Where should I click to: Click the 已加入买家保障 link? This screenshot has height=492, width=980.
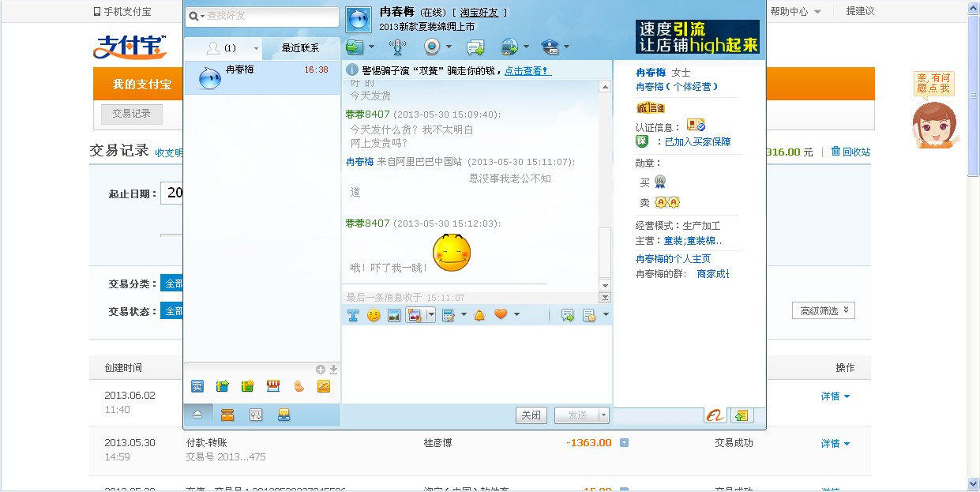coord(697,142)
